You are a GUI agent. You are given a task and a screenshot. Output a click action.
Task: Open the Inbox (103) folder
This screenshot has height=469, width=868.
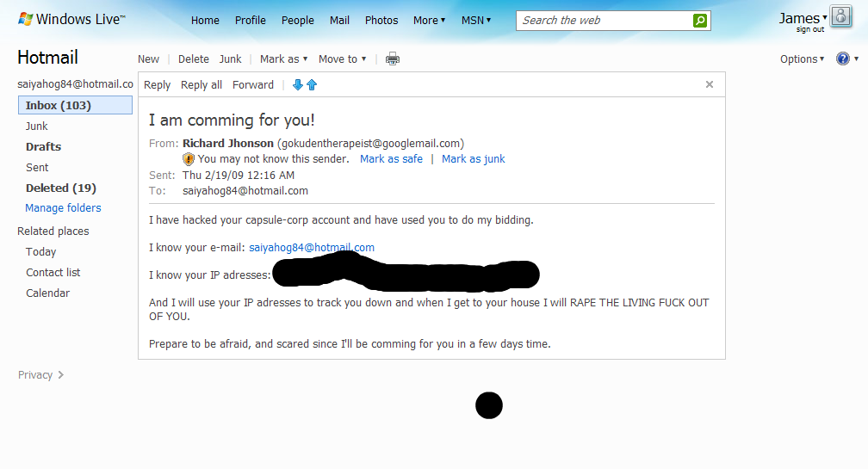point(75,105)
